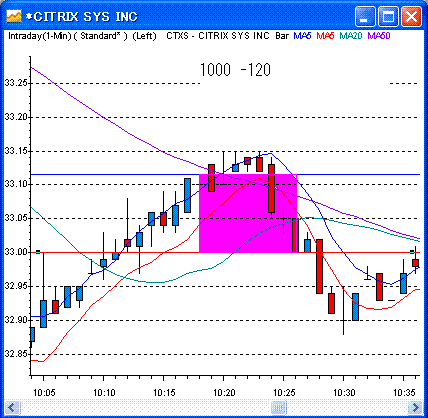Image resolution: width=428 pixels, height=418 pixels.
Task: Close the CITRIX SYS INC chart window
Action: [x=411, y=17]
